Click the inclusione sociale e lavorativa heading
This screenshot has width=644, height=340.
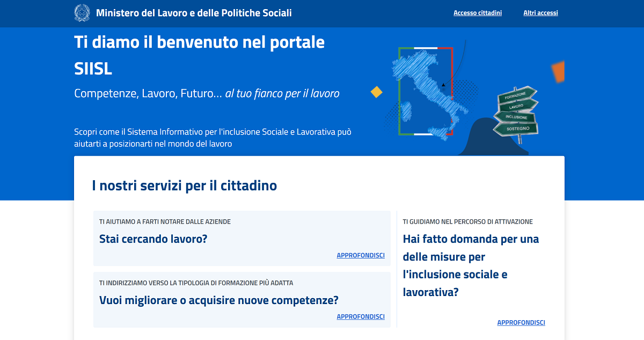pyautogui.click(x=471, y=265)
